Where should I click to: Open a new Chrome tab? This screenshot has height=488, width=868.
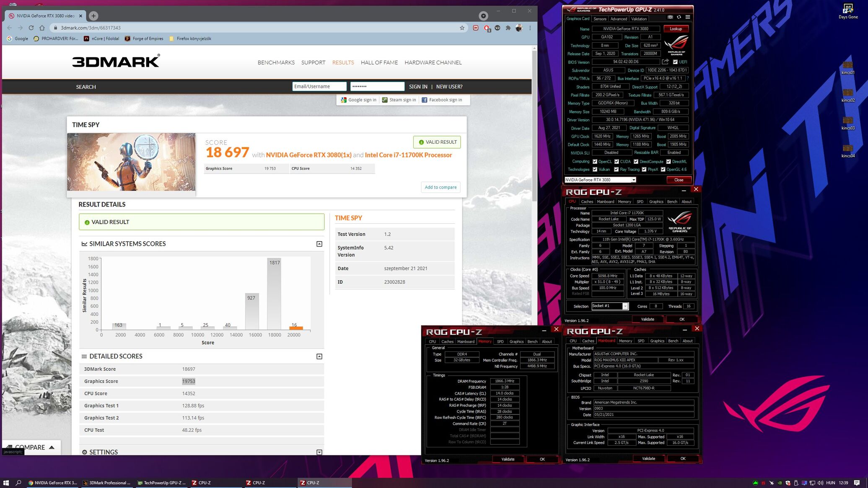pos(93,16)
